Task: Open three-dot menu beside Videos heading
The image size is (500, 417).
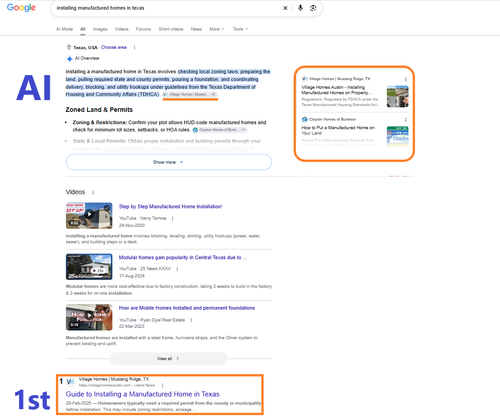Action: pyautogui.click(x=93, y=193)
